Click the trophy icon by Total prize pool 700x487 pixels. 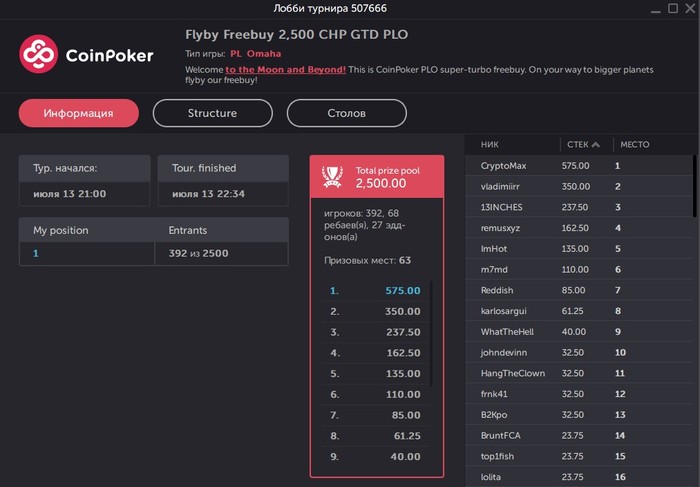(332, 177)
